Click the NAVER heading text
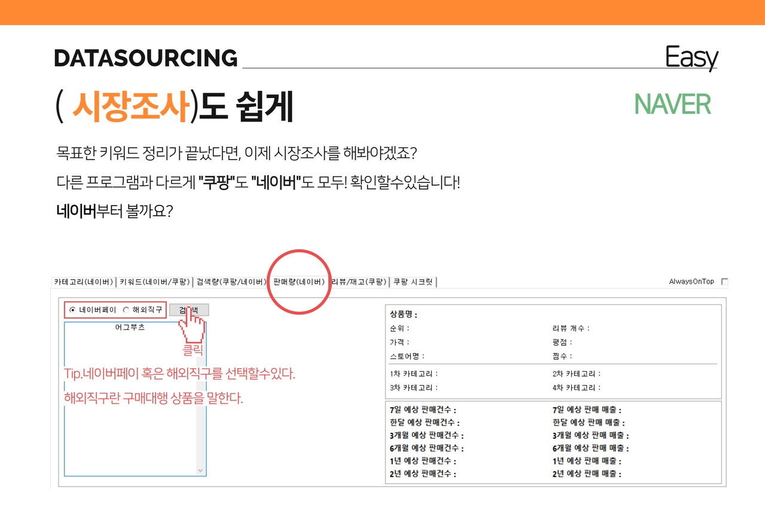Screen dimensions: 765x532 click(x=672, y=105)
